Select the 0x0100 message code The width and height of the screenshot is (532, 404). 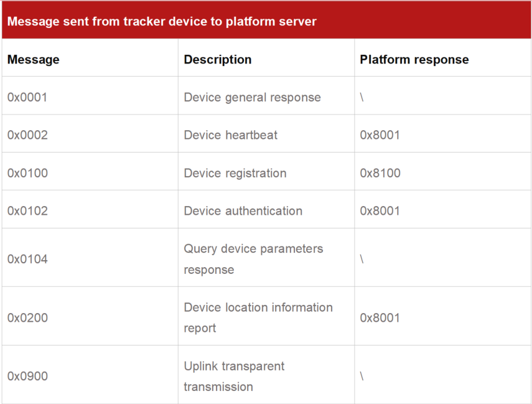[27, 173]
